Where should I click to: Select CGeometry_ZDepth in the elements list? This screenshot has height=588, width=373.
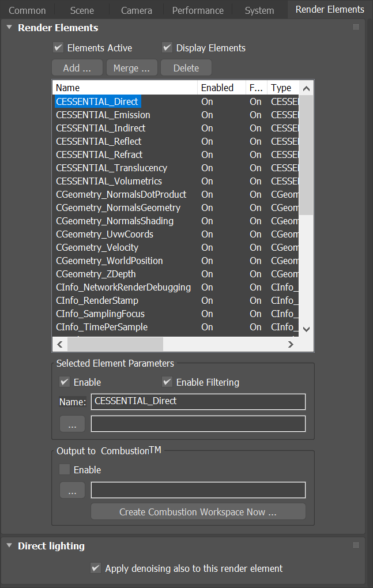pyautogui.click(x=96, y=274)
